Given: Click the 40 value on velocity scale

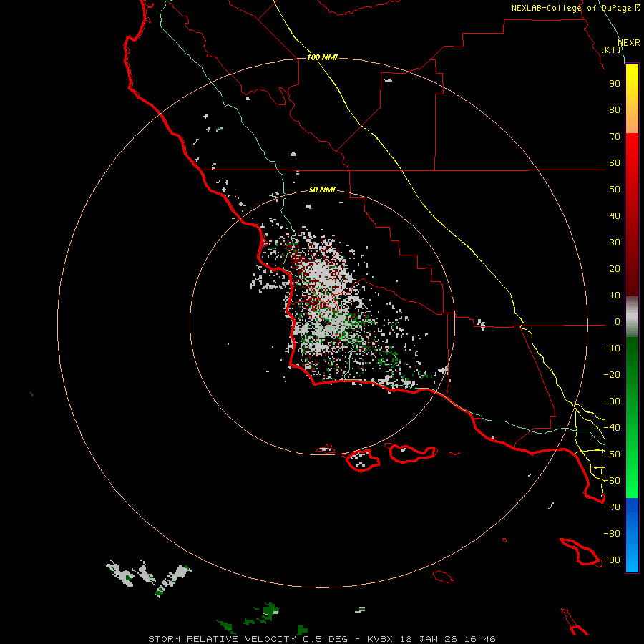Looking at the screenshot, I should (615, 216).
